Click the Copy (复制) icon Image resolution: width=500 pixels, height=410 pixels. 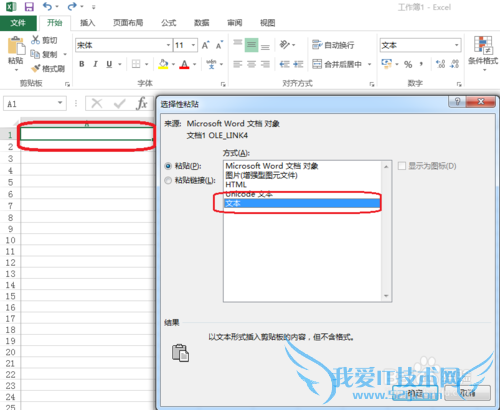(x=35, y=54)
